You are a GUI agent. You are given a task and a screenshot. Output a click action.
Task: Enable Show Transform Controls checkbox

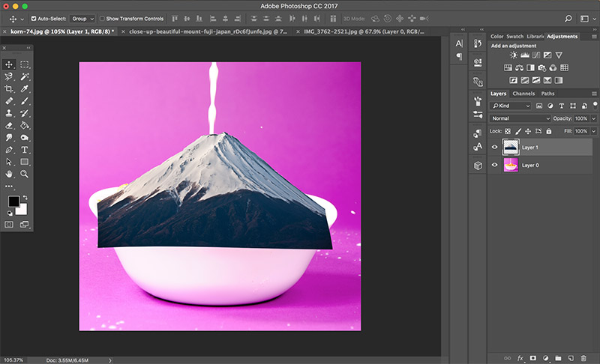coord(102,18)
